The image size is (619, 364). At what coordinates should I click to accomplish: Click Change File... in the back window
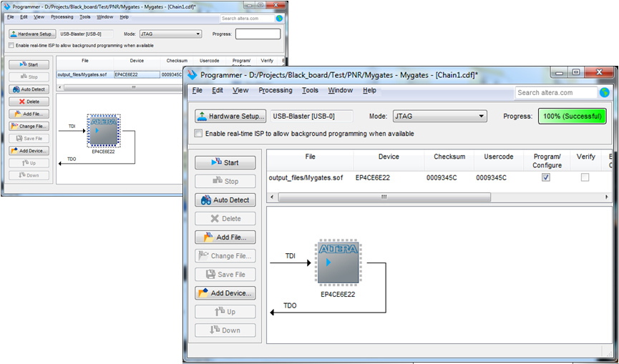coord(29,126)
